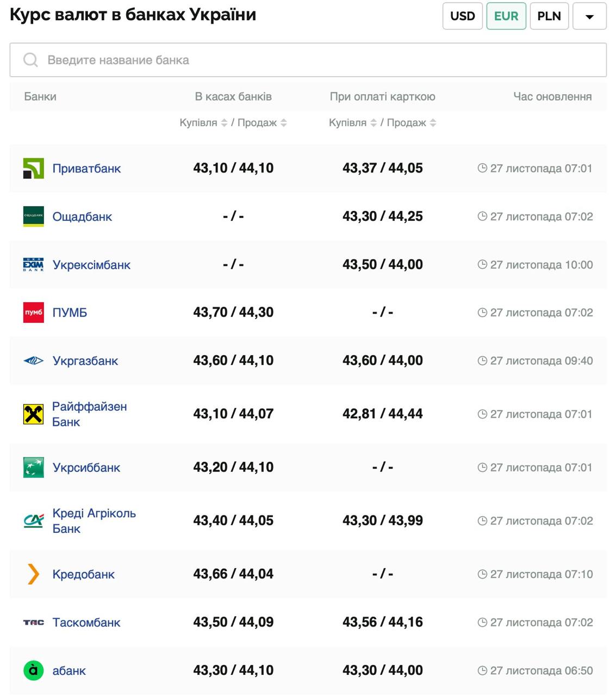Click the green абанк logo icon
This screenshot has width=616, height=696.
(33, 670)
